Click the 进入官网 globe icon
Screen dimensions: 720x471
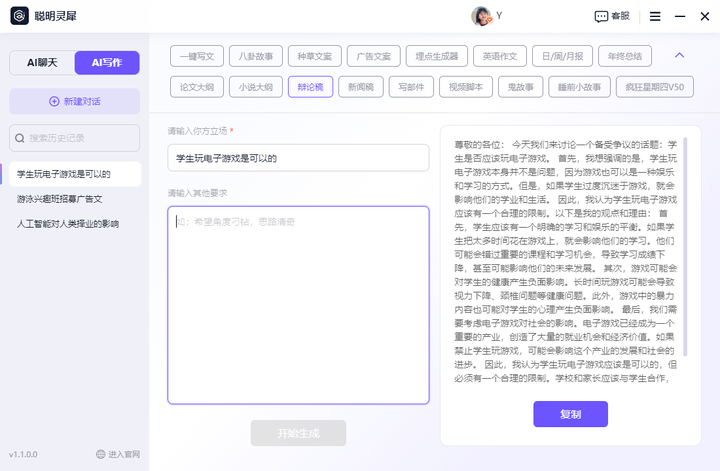pyautogui.click(x=101, y=454)
